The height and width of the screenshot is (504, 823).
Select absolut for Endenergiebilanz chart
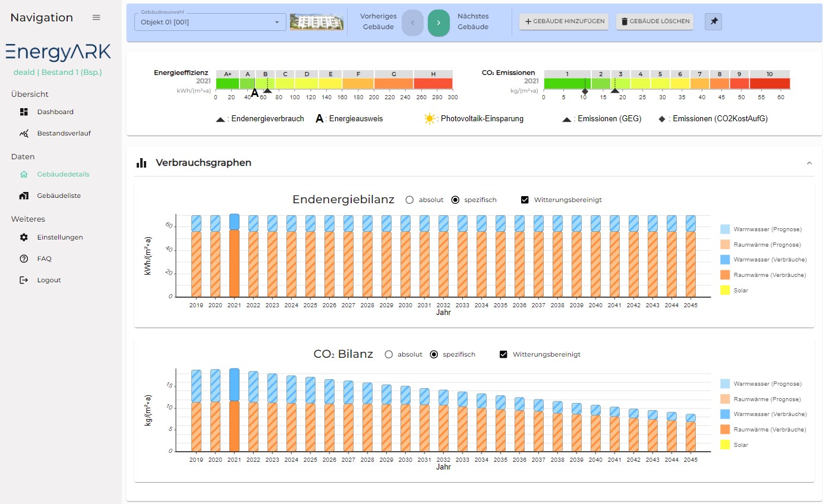pos(409,200)
